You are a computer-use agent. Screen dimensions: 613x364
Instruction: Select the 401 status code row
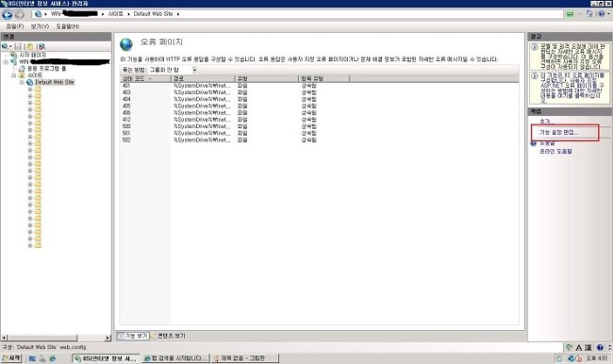point(320,85)
